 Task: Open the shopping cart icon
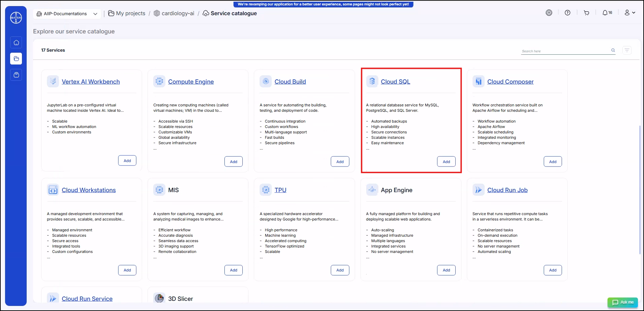click(587, 13)
